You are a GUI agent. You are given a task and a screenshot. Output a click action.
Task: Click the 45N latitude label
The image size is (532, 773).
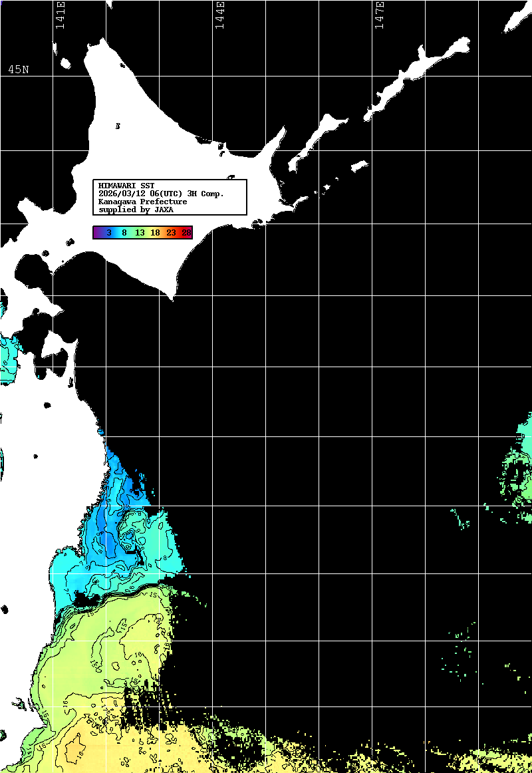point(18,70)
